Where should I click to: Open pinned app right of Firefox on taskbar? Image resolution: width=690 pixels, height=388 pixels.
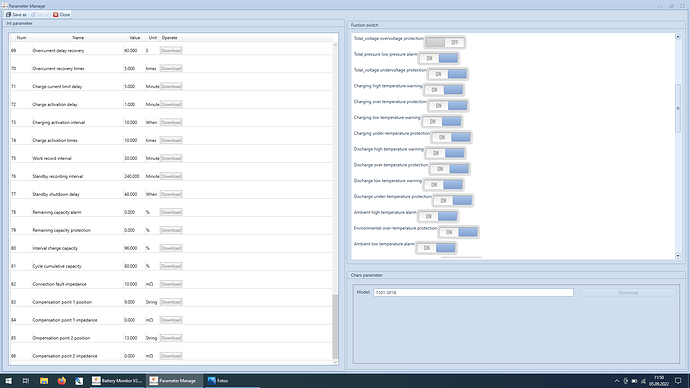[79, 381]
